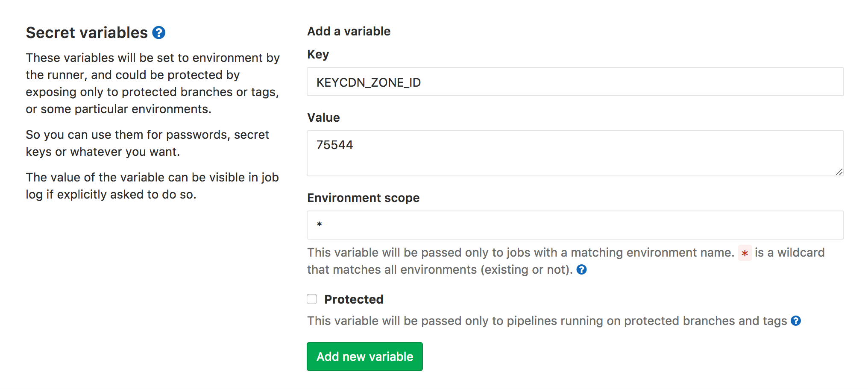Open environment name matching help tooltip
The width and height of the screenshot is (868, 389).
coord(582,269)
